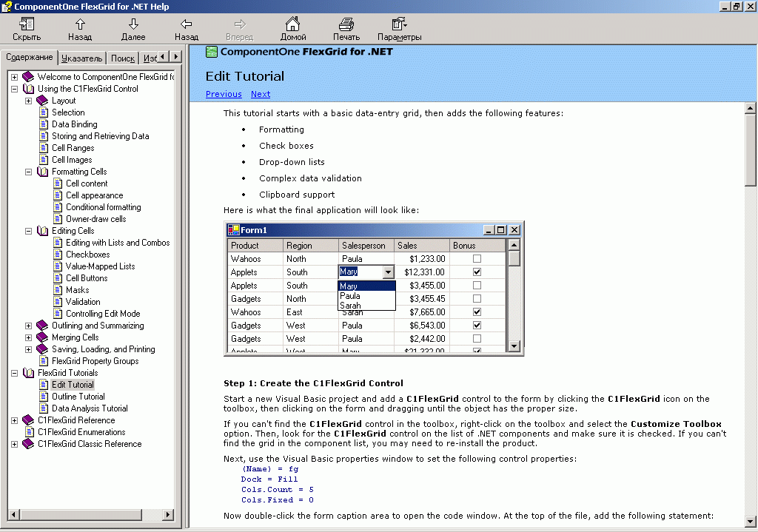
Task: Expand the Layout tree node
Action: tap(29, 101)
